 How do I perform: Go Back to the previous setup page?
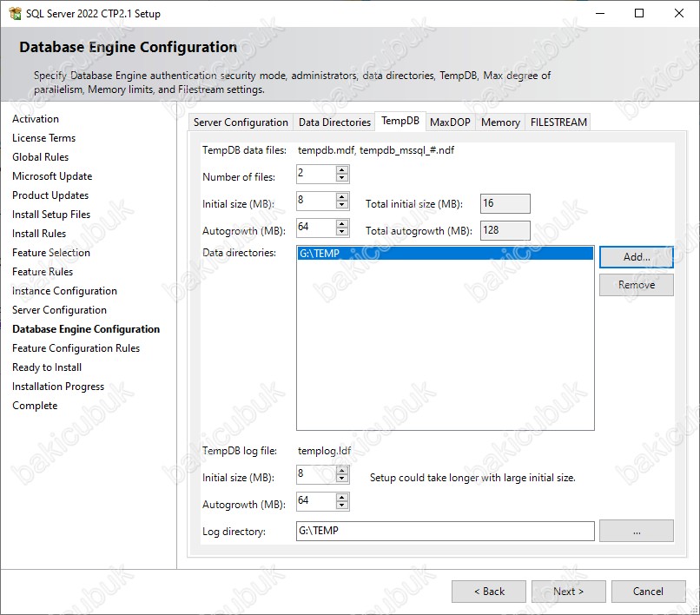(x=488, y=592)
